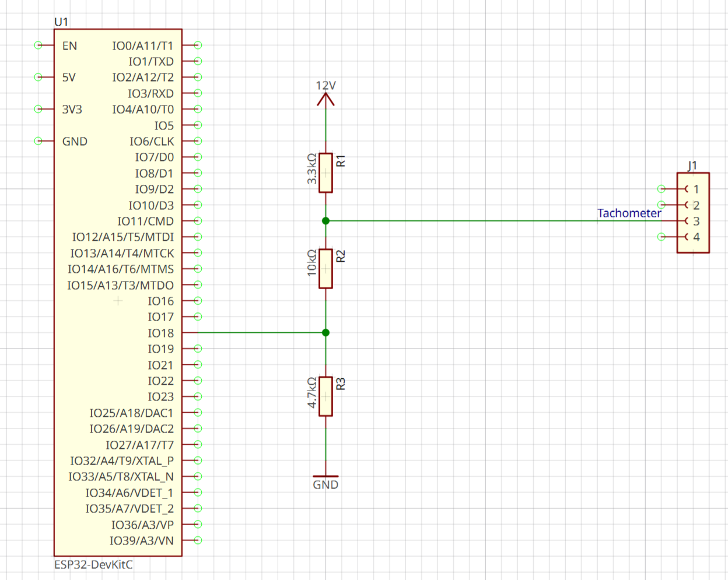Select the R1 3.3kΩ resistor symbol
This screenshot has width=728, height=580.
tap(325, 173)
